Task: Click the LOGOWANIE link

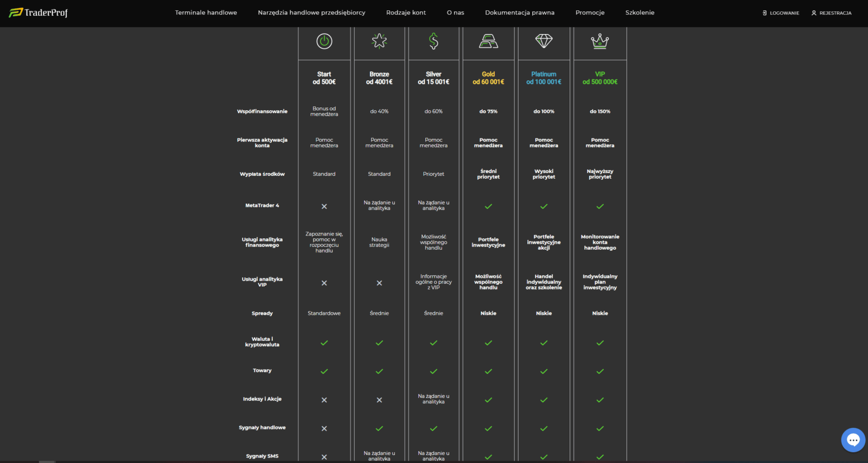Action: pyautogui.click(x=781, y=13)
